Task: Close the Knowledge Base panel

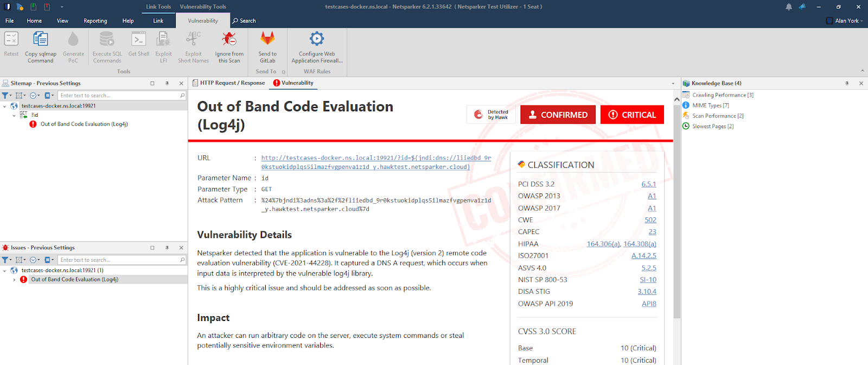Action: tap(861, 83)
